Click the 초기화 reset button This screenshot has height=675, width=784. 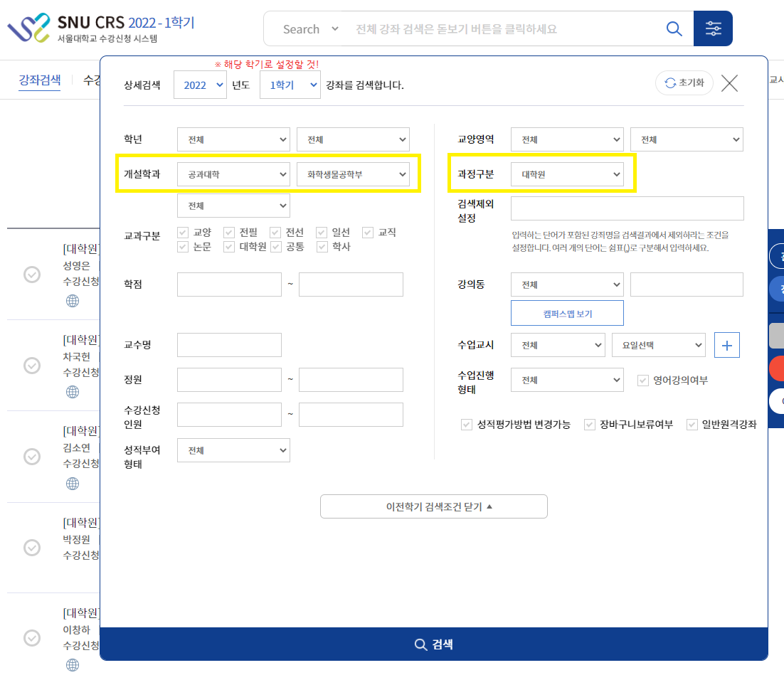click(684, 83)
